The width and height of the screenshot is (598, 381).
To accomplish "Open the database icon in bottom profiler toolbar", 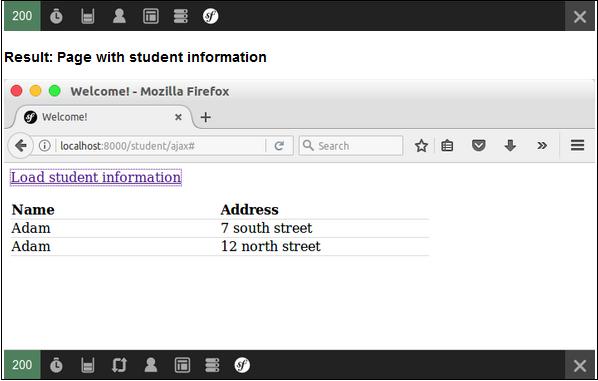I will pos(212,365).
